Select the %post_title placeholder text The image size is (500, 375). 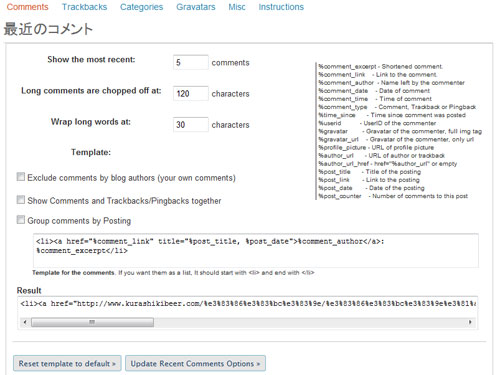tap(334, 172)
